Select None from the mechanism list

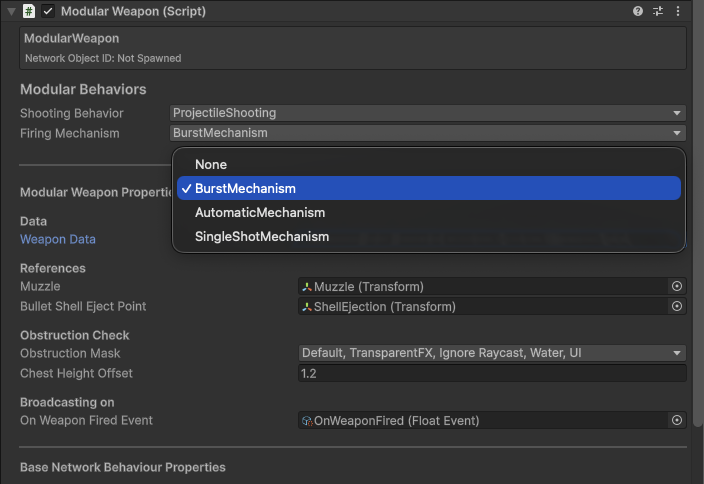(x=211, y=164)
